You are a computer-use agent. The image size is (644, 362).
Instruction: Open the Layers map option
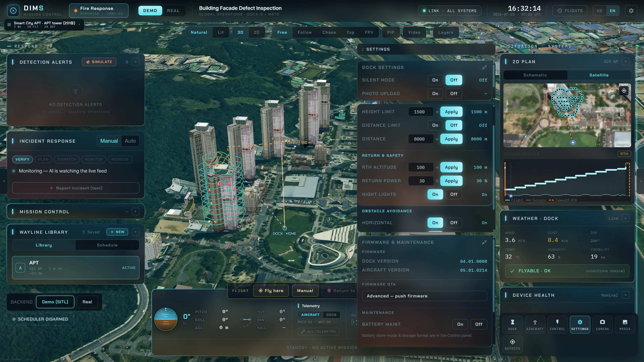click(446, 33)
